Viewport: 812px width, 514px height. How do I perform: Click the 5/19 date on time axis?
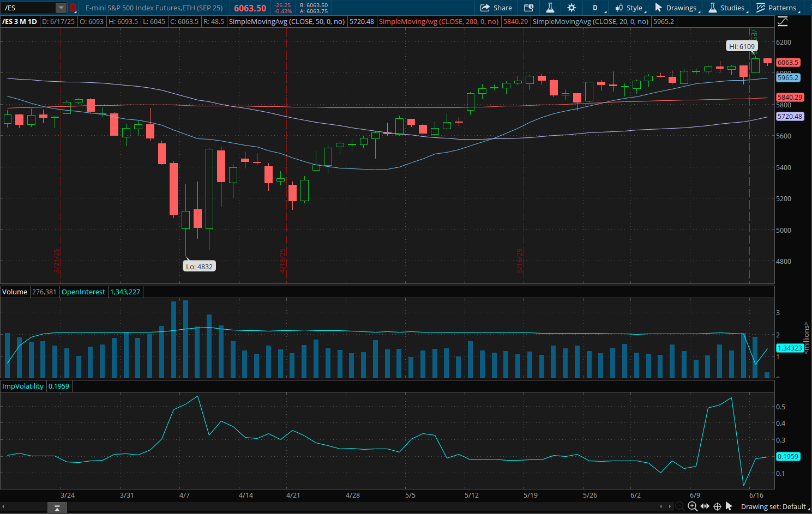[531, 495]
